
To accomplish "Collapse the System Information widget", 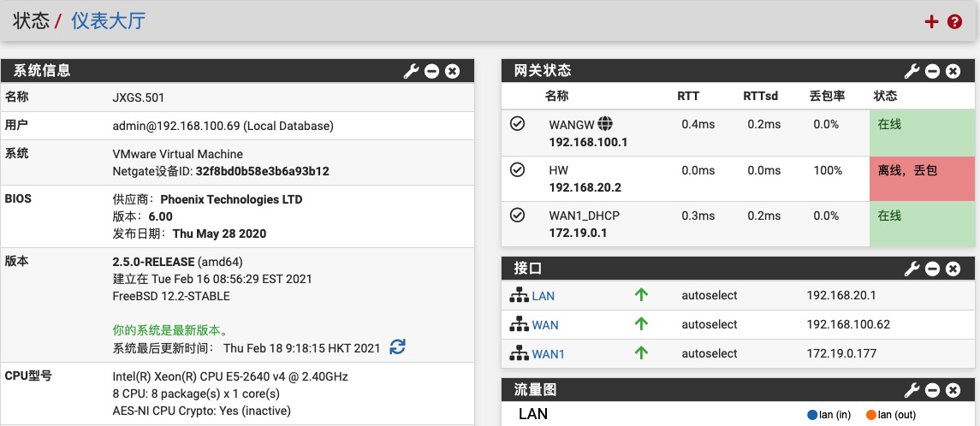I will coord(432,71).
